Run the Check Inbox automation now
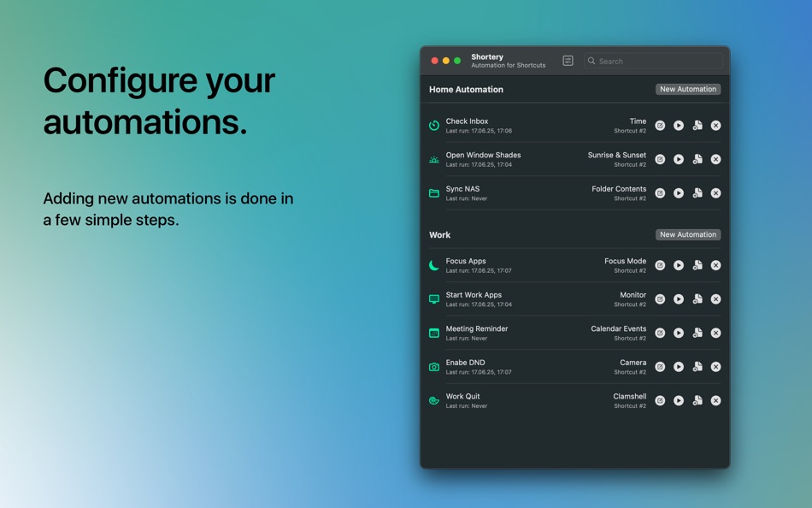Image resolution: width=812 pixels, height=508 pixels. pos(679,126)
